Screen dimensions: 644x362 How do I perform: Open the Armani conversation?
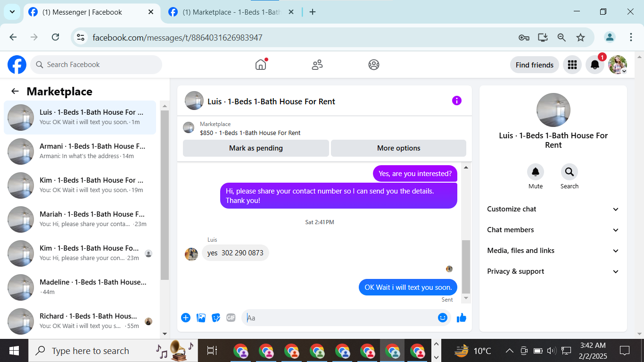coord(80,152)
